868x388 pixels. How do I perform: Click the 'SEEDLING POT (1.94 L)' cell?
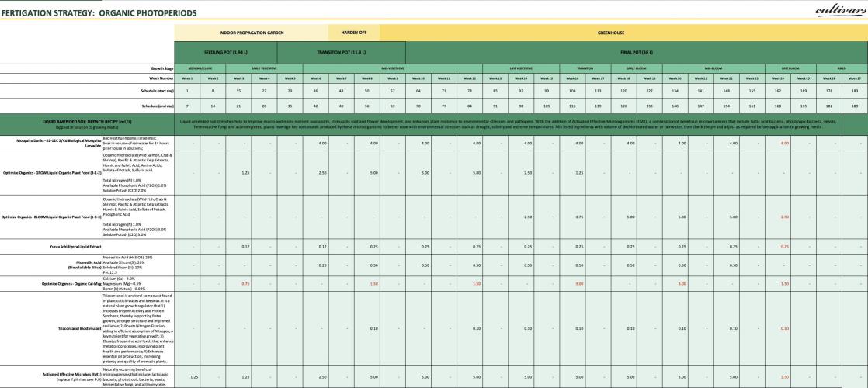click(x=226, y=52)
